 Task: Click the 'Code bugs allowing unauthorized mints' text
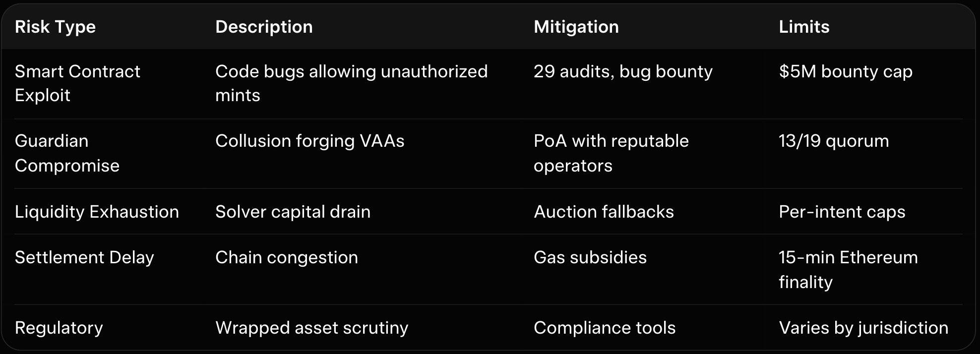click(351, 83)
